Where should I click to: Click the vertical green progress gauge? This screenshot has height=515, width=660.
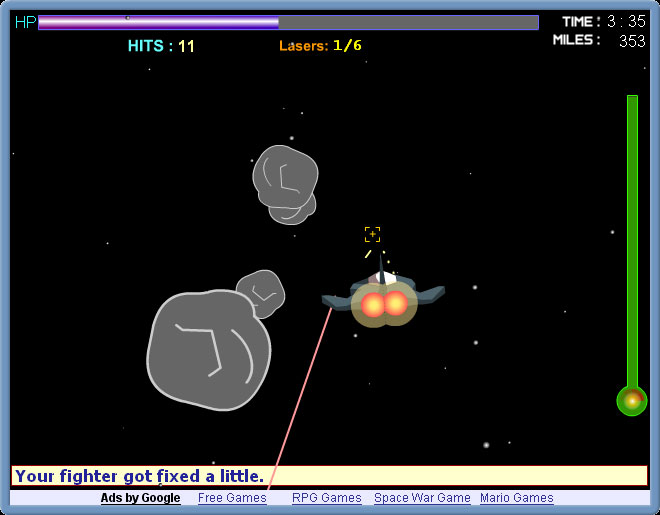click(632, 242)
